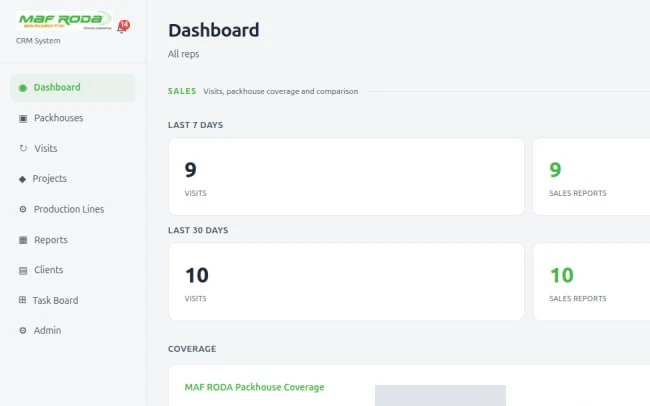
Task: Open the Clients page
Action: click(x=73, y=270)
